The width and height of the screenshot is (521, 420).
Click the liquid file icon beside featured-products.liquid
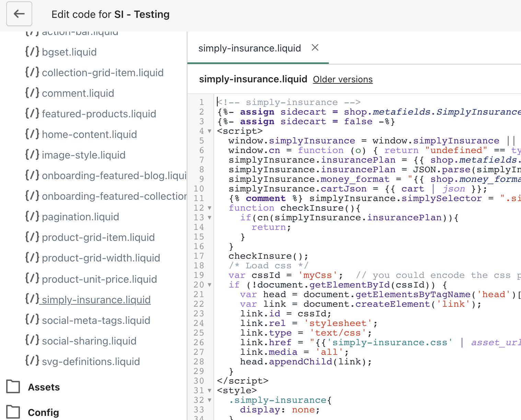[32, 114]
